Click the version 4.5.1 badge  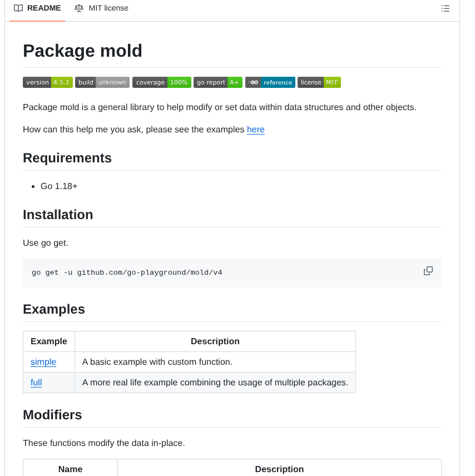tap(47, 82)
